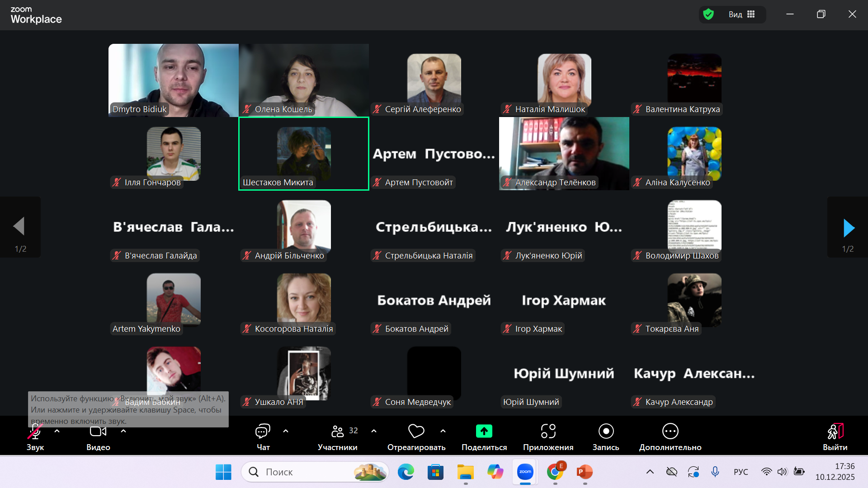This screenshot has height=488, width=868.
Task: Click the green encryption shield icon
Action: pos(708,14)
